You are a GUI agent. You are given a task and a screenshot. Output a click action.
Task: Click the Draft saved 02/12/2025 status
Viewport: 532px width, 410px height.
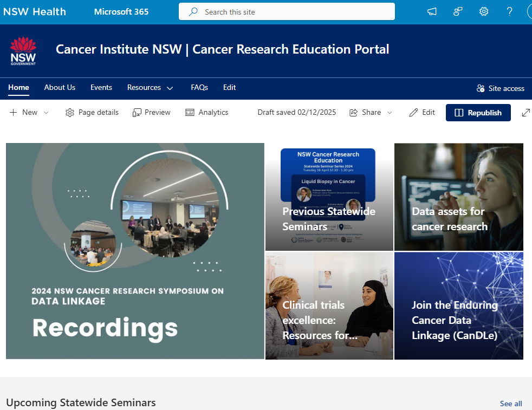tap(296, 112)
